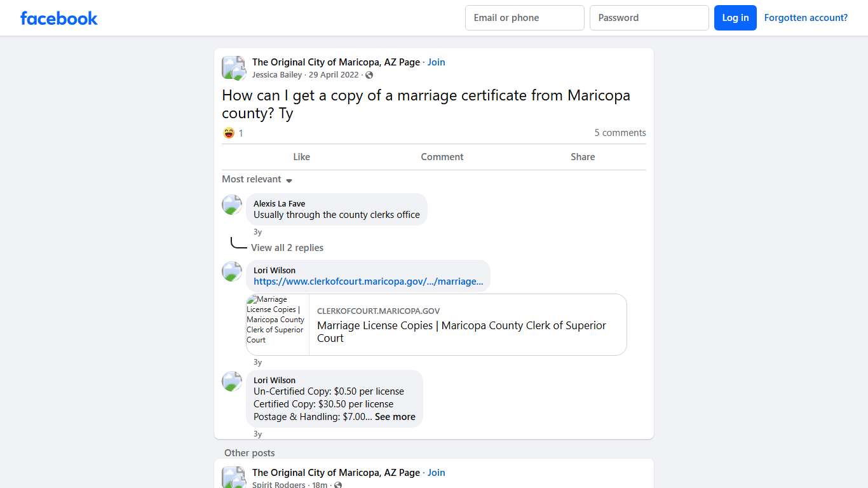
Task: Click the Email or phone input field
Action: pos(524,18)
